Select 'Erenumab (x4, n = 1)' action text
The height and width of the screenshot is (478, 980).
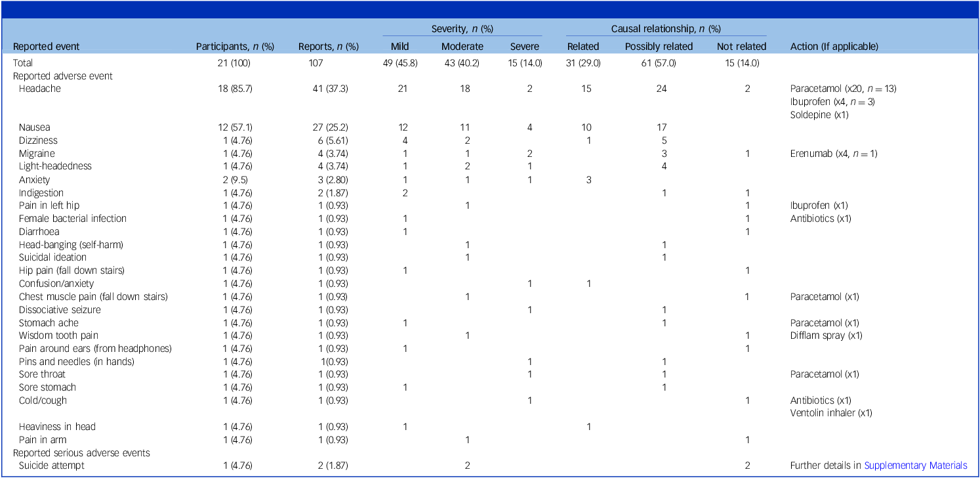tap(834, 154)
